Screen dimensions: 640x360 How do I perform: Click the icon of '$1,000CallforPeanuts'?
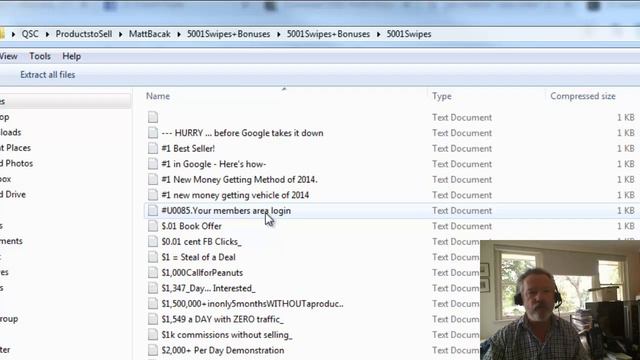tap(153, 272)
